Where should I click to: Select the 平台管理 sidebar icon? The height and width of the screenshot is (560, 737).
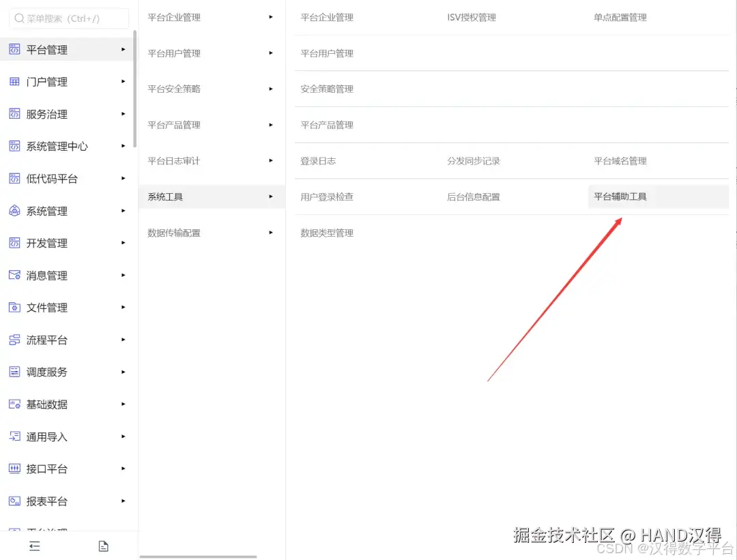coord(15,48)
